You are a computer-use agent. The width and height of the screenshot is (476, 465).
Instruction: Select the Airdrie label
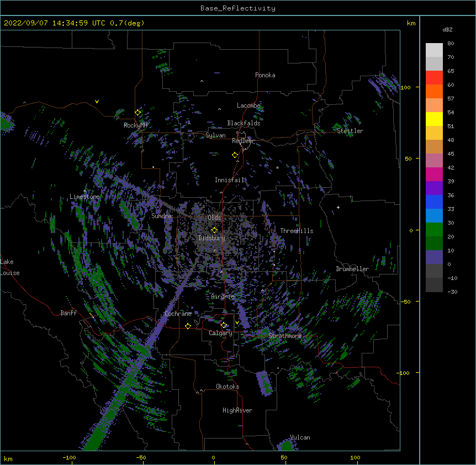coord(223,297)
